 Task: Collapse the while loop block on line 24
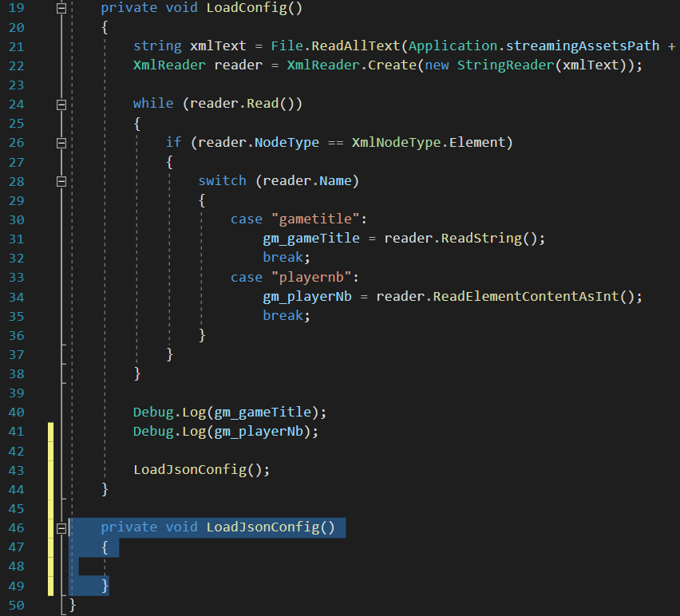point(61,104)
